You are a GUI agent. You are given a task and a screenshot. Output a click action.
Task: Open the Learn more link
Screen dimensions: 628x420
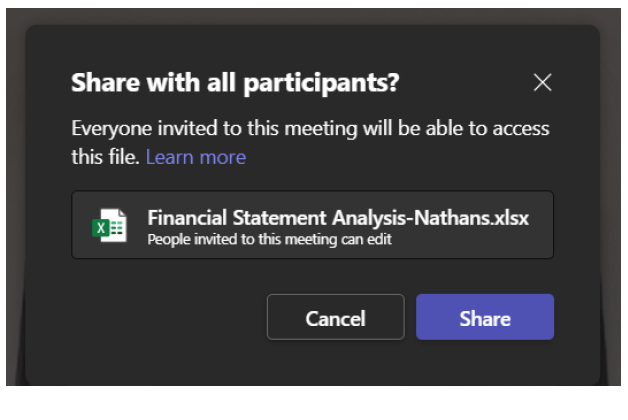196,157
